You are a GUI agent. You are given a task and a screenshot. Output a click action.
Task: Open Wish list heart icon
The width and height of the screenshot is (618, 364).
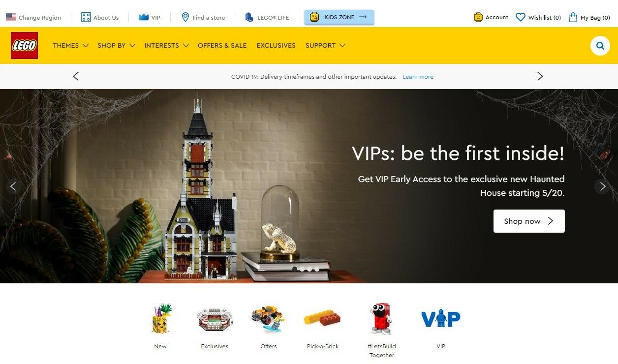[x=520, y=17]
